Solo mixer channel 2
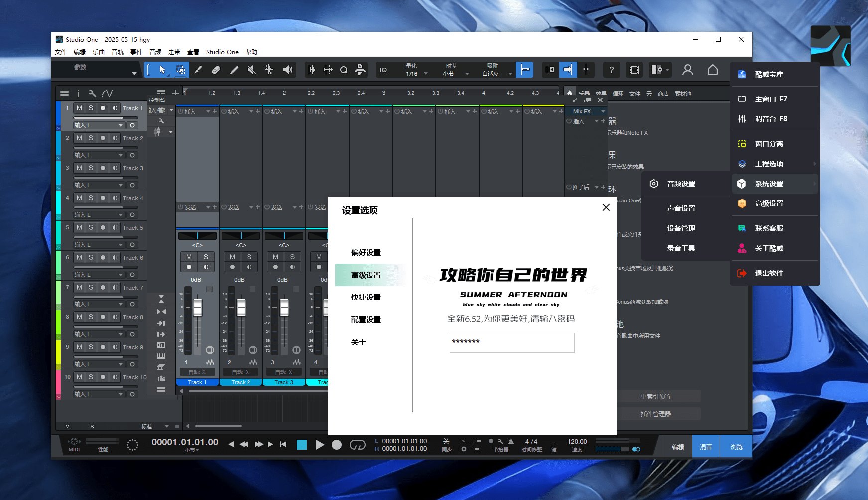The height and width of the screenshot is (500, 868). coord(249,257)
